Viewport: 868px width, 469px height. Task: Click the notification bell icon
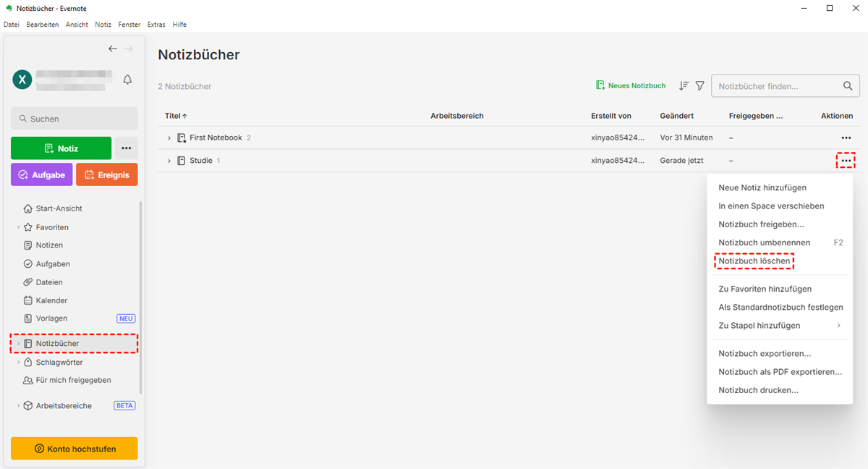[x=127, y=80]
